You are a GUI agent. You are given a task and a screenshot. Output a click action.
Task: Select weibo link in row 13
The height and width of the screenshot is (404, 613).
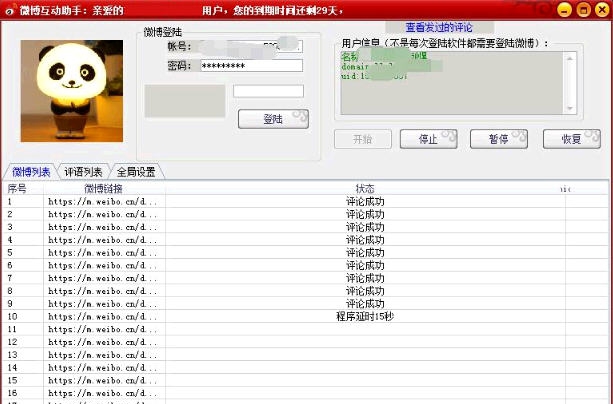[x=103, y=355]
